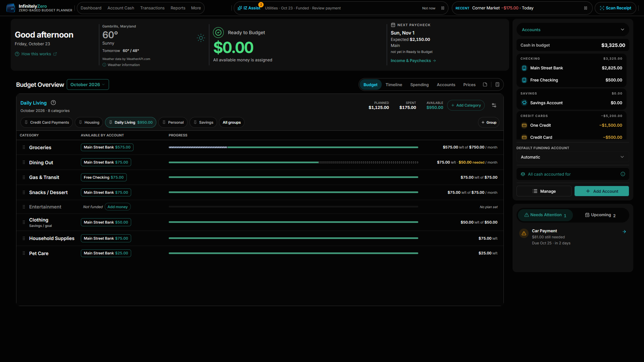Toggle the Personal group chip
This screenshot has width=644, height=362.
(x=173, y=122)
